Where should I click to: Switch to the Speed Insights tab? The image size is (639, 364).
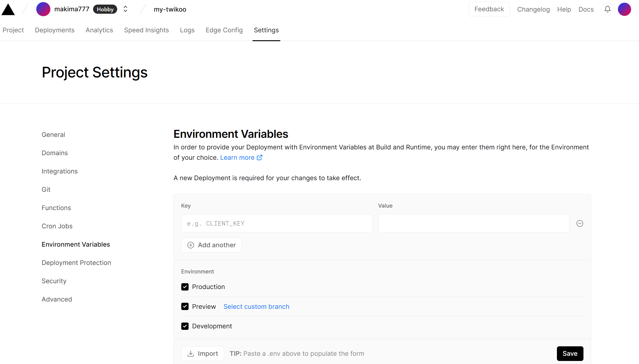[146, 30]
